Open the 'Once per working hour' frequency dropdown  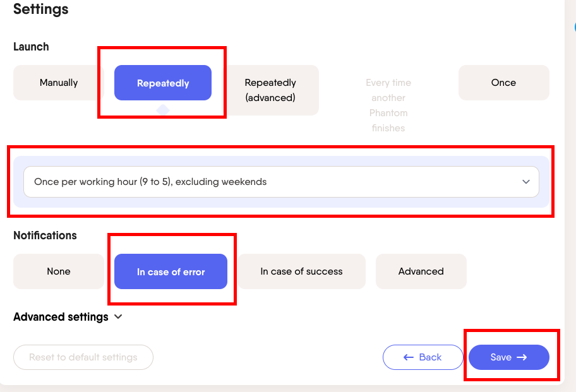pos(281,182)
